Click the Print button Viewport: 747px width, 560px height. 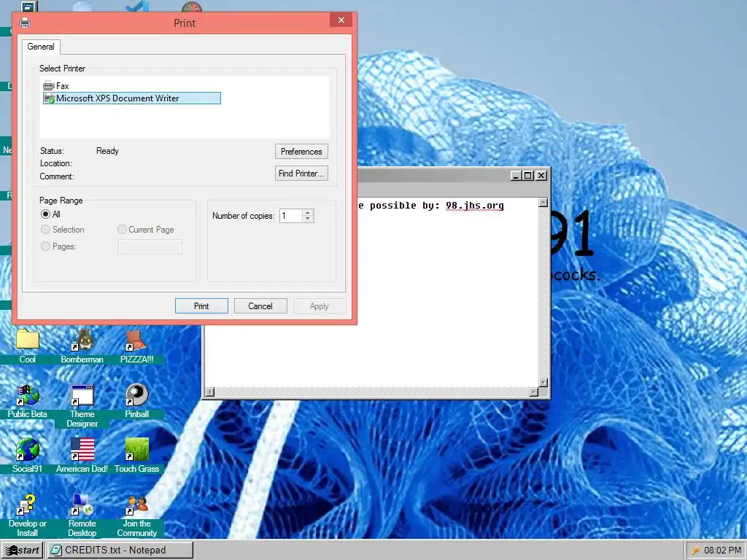[x=201, y=306]
